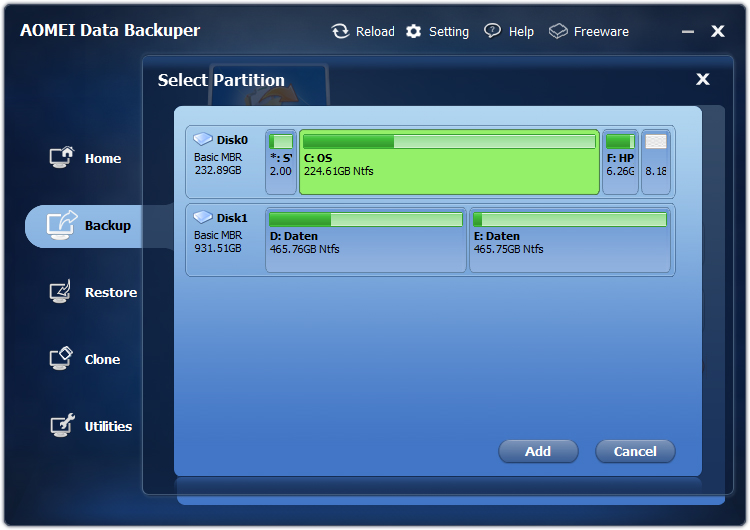
Task: Go to the Backup section label
Action: [108, 226]
